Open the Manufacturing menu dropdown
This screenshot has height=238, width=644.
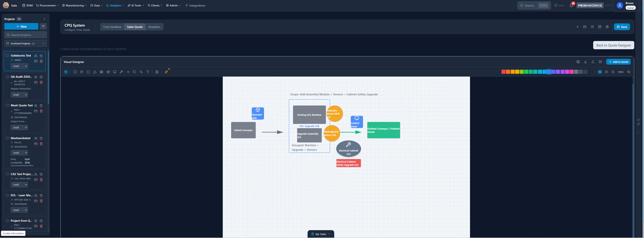[x=74, y=5]
